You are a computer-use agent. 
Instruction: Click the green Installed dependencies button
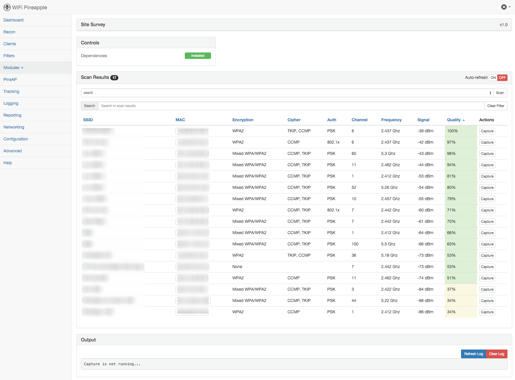click(x=198, y=56)
